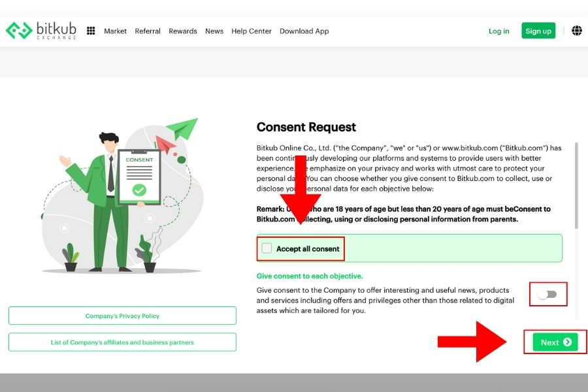Open the News section
Viewport: 588px width, 392px height.
pyautogui.click(x=214, y=31)
